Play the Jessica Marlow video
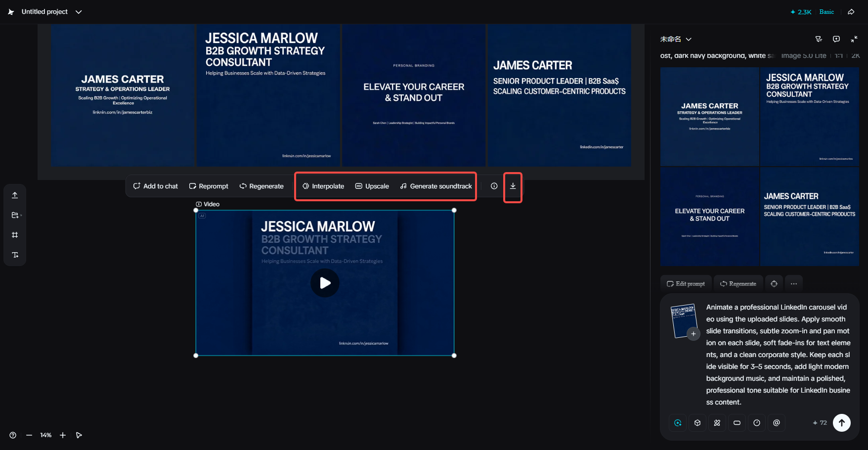This screenshot has height=450, width=868. [325, 283]
